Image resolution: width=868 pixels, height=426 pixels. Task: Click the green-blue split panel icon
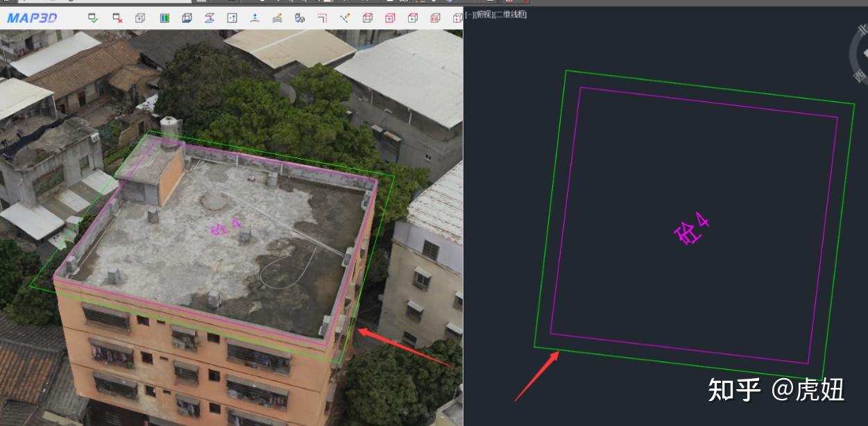point(167,17)
